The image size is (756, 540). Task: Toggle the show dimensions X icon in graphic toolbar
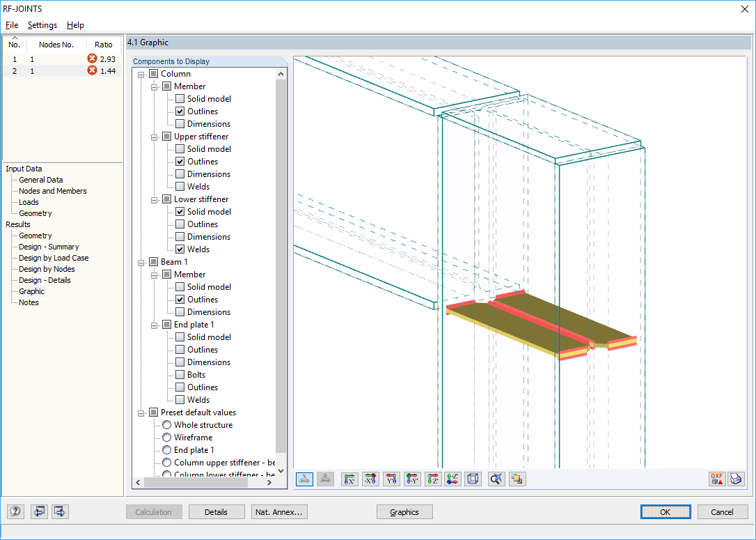pyautogui.click(x=304, y=479)
